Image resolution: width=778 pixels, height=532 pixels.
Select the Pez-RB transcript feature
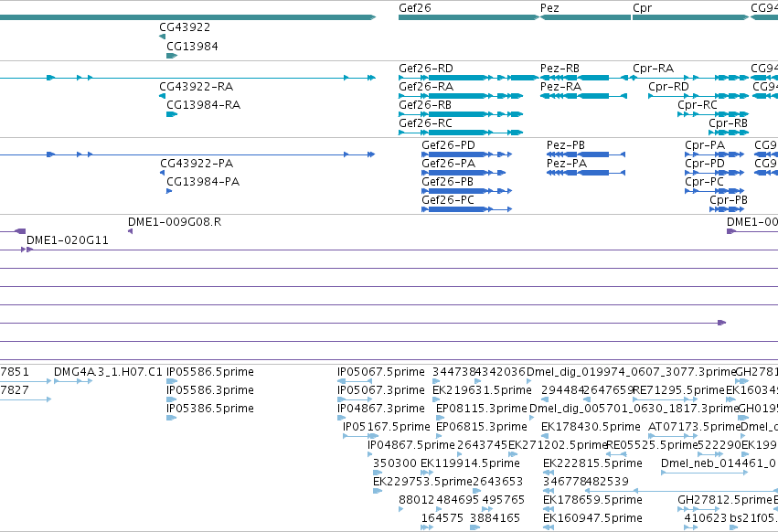click(585, 78)
